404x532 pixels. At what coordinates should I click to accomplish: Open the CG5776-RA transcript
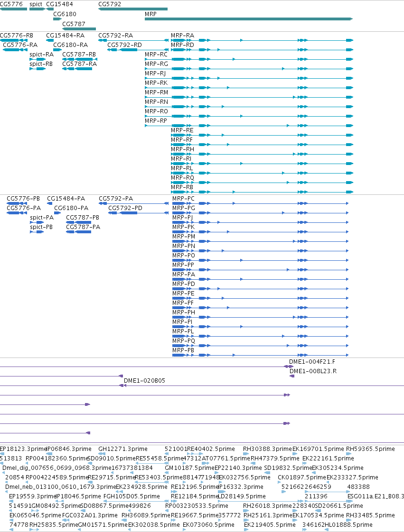(15, 50)
